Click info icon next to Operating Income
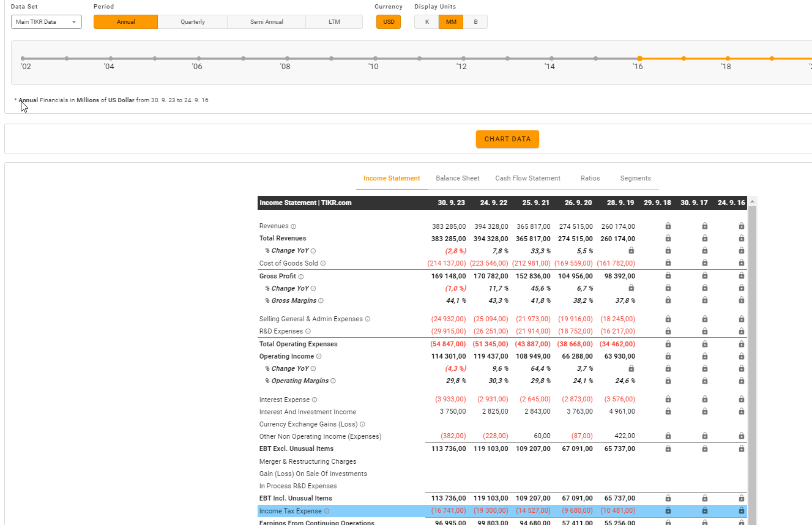 click(x=319, y=357)
